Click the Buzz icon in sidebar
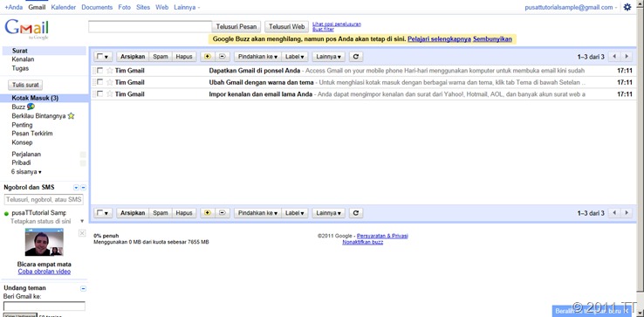 point(31,107)
